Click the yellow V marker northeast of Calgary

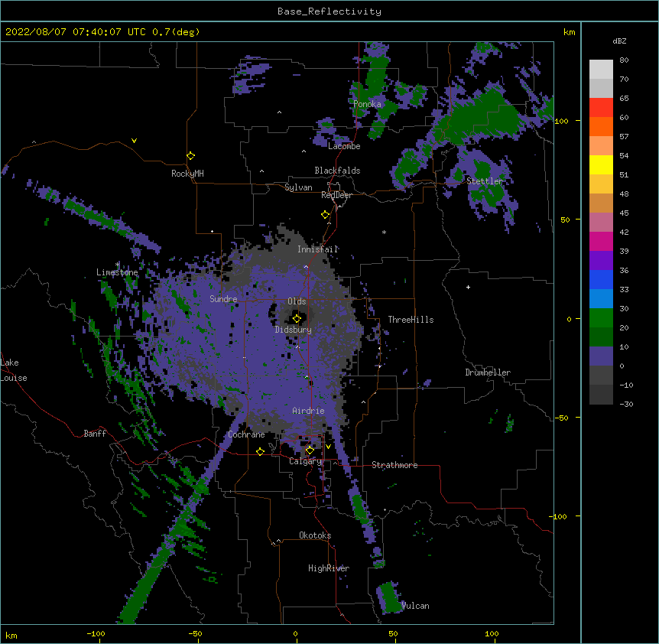point(328,447)
